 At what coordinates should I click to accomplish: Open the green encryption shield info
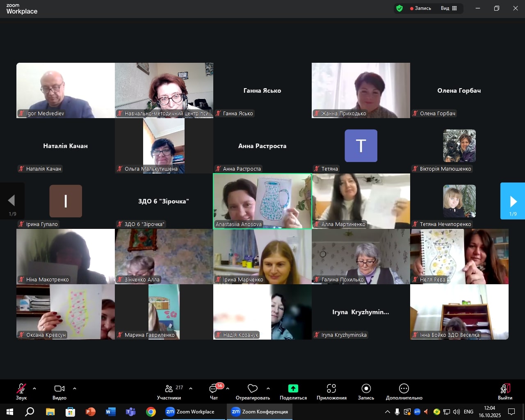click(399, 8)
